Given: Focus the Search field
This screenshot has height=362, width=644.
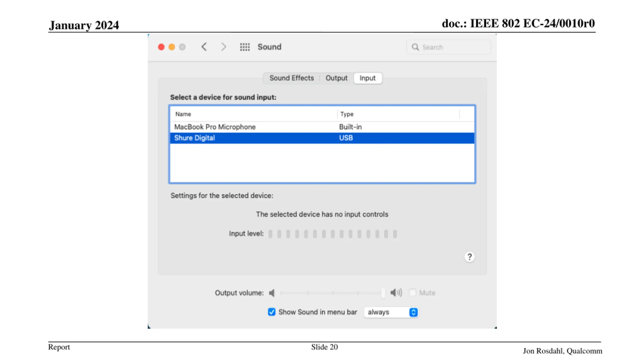Looking at the screenshot, I should coord(449,47).
